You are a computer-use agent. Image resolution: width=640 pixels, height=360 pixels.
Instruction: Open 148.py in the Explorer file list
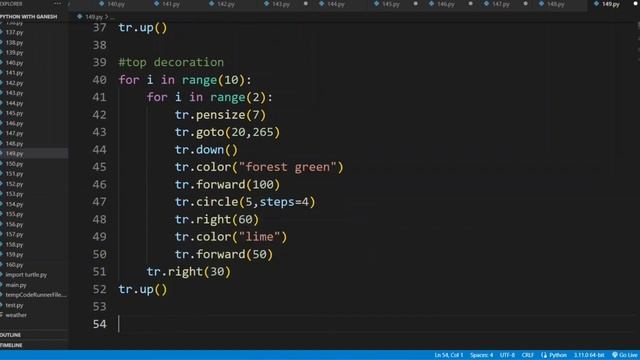[14, 144]
